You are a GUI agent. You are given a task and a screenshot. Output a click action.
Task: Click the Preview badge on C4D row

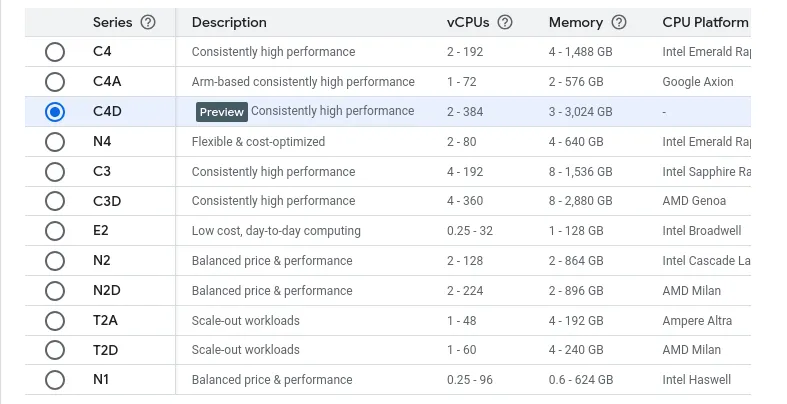coord(222,112)
